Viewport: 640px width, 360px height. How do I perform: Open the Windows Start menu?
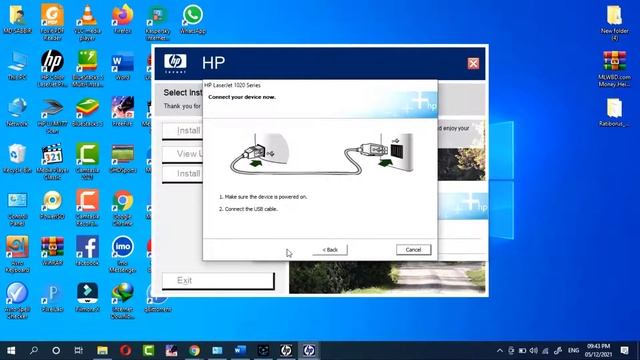[11, 350]
